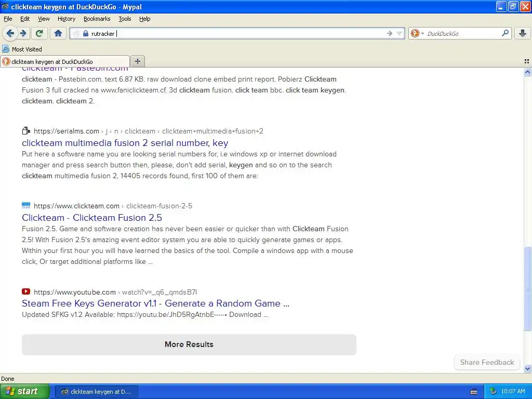
Task: Click the https://www.youtube.com URL text
Action: point(75,292)
